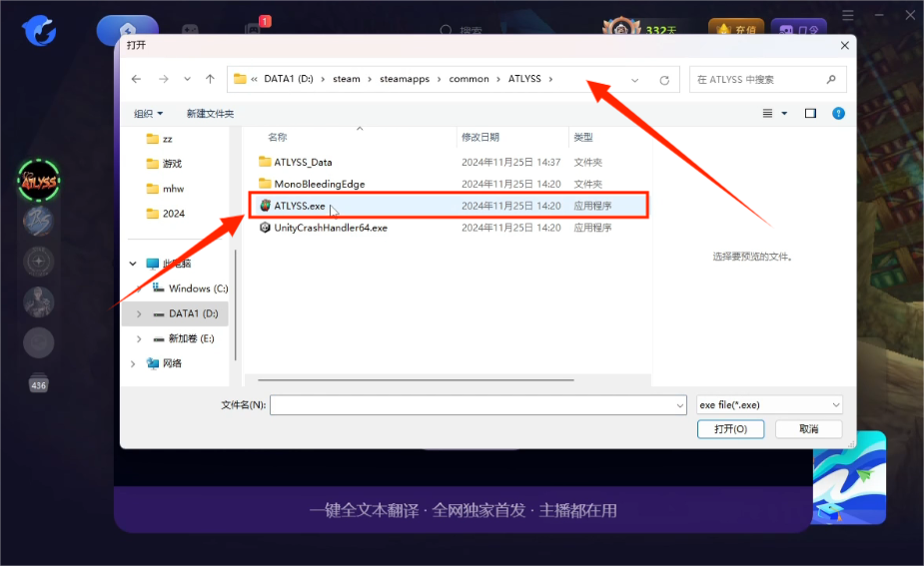The height and width of the screenshot is (566, 924).
Task: Select 网络 in navigation tree
Action: (x=165, y=363)
